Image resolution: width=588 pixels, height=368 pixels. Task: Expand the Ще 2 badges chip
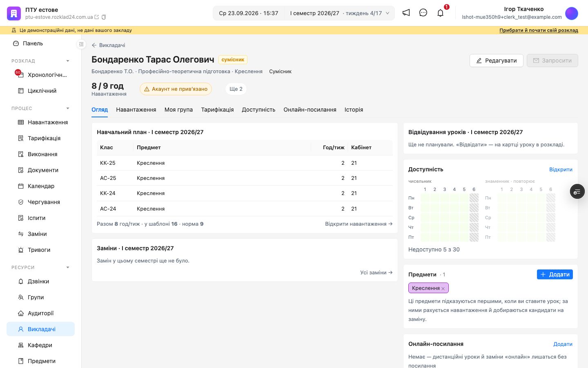coord(236,89)
